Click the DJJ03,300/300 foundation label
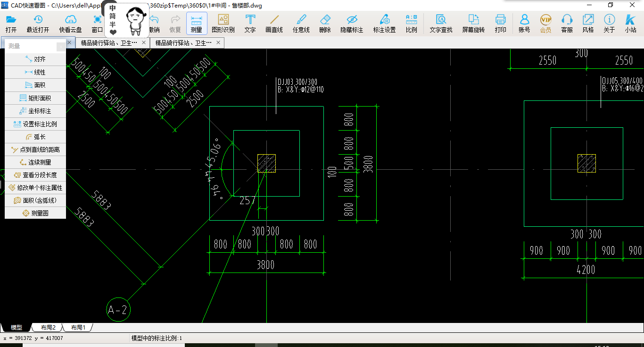This screenshot has height=347, width=644. click(297, 82)
